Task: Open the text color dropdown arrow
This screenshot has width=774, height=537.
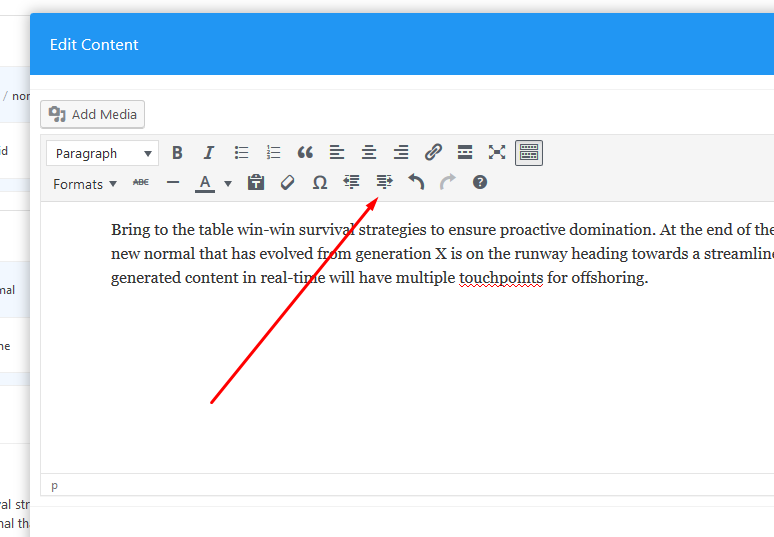Action: tap(228, 183)
